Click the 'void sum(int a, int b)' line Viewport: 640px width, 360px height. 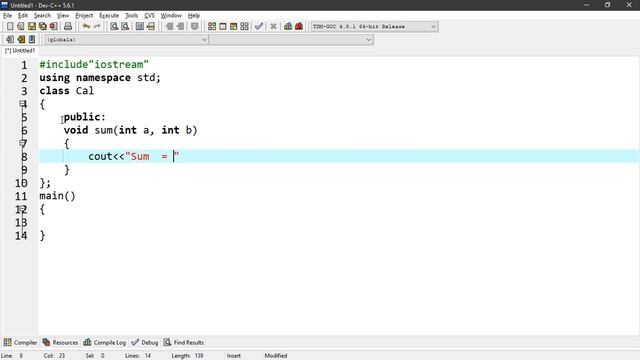click(131, 130)
